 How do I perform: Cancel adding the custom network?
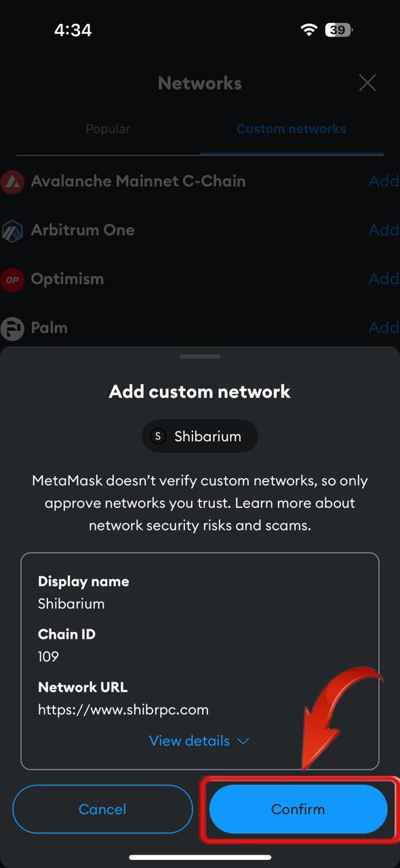click(102, 809)
